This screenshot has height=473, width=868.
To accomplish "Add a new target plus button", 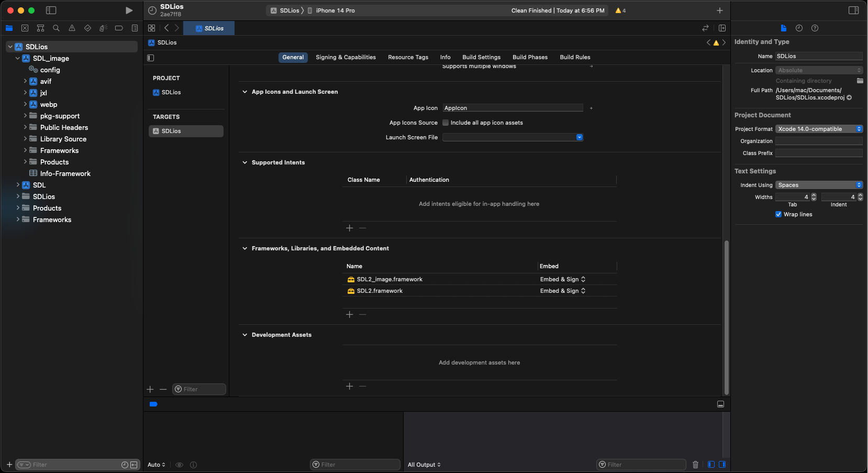I will pos(150,389).
